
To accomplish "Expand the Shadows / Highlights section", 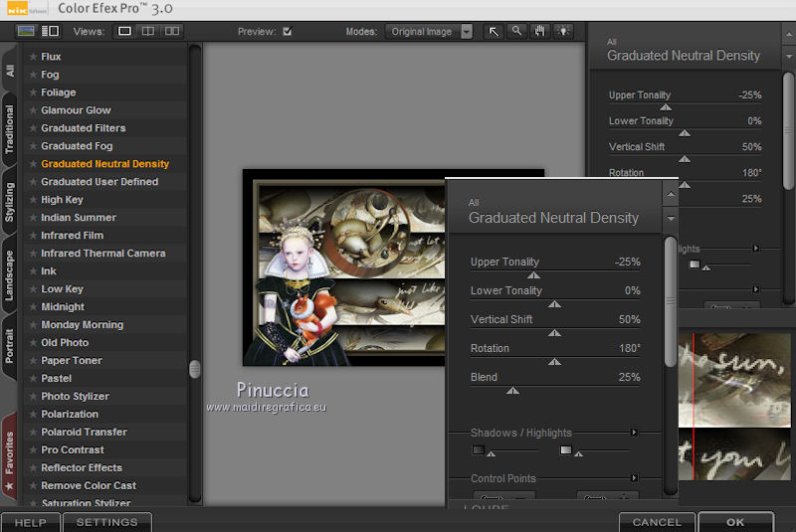I will [634, 433].
